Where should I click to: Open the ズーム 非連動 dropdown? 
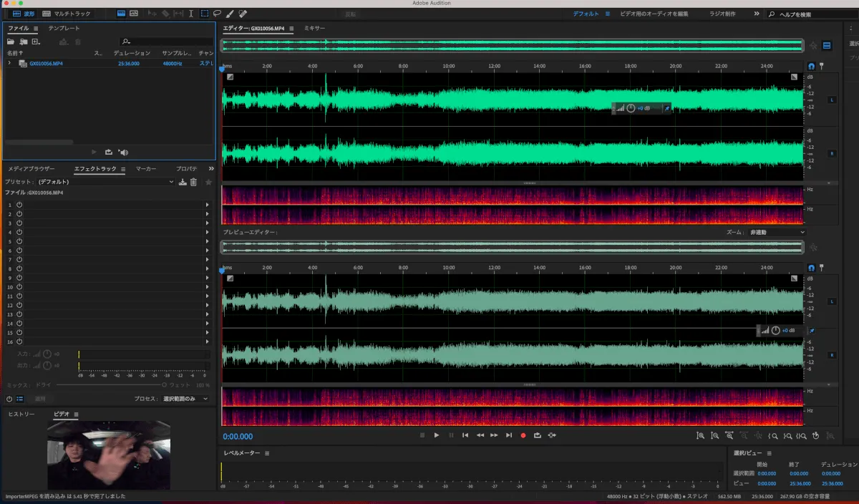[x=777, y=233]
